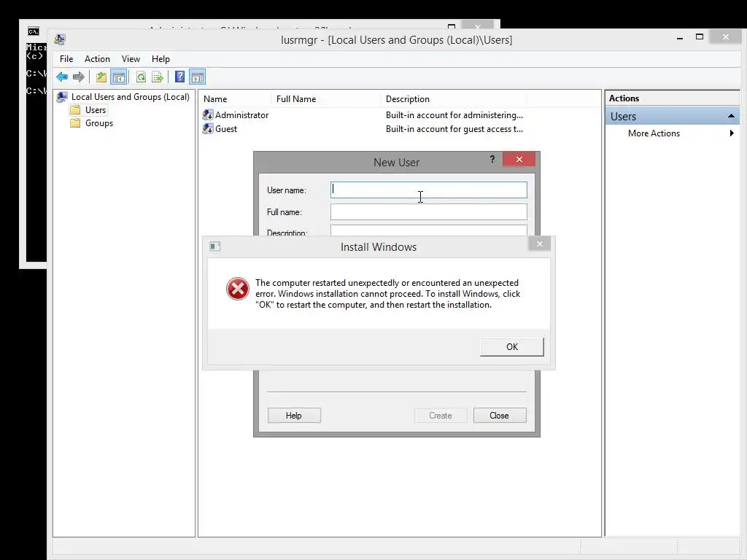Screen dimensions: 747x560
Task: Select the Export List toolbar icon
Action: 158,77
